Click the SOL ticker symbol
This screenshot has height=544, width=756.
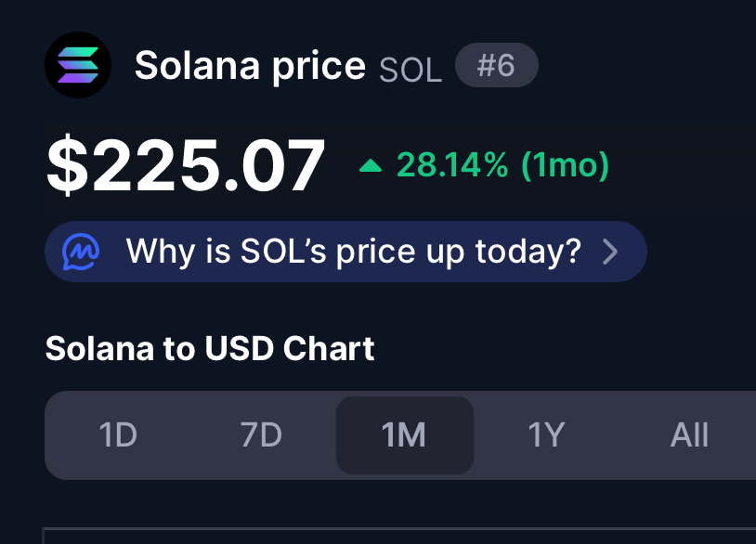411,71
